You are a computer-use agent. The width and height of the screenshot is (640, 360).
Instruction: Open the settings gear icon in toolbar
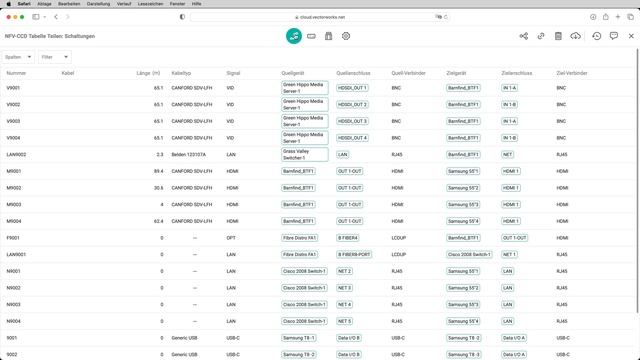pos(346,36)
